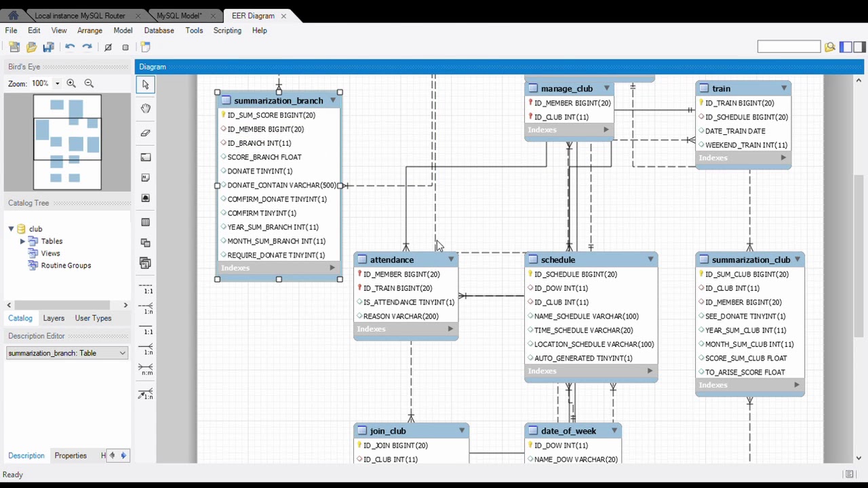This screenshot has width=868, height=488.
Task: Select the Eraser tool
Action: coord(145,133)
